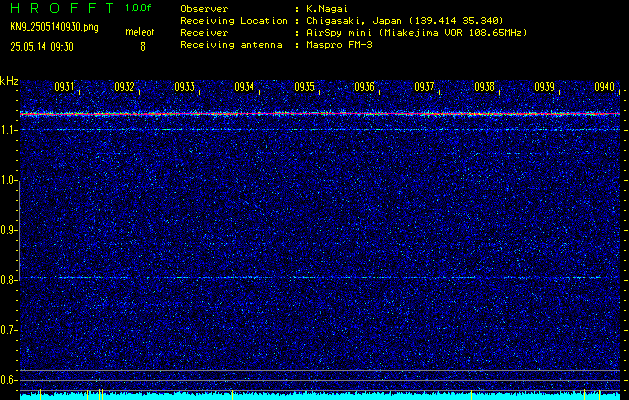The image size is (629, 400).
Task: Click the HROFFT title text
Action: point(62,8)
